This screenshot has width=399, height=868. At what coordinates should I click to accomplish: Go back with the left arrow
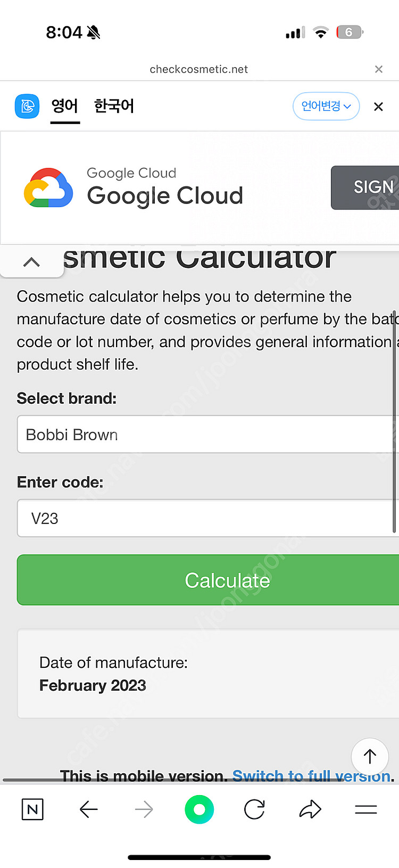(88, 809)
